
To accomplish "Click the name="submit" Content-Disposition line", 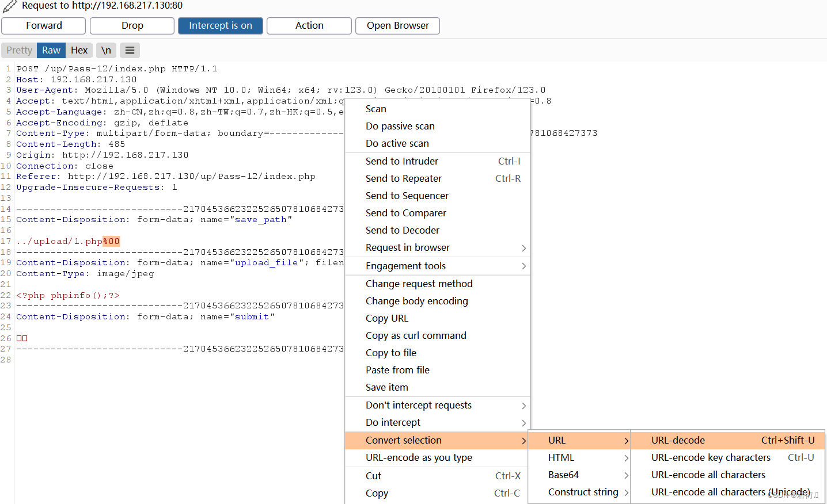I will 146,316.
